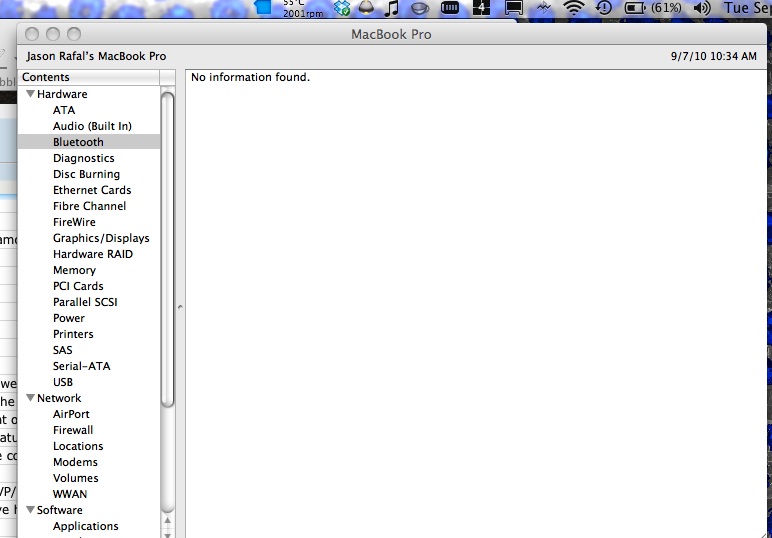The height and width of the screenshot is (538, 772).
Task: Select Applications under Software
Action: pos(86,526)
